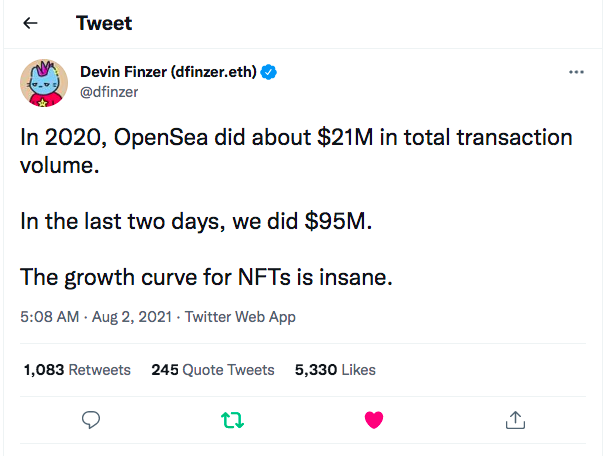608x456 pixels.
Task: Go back using the arrow icon
Action: point(30,23)
